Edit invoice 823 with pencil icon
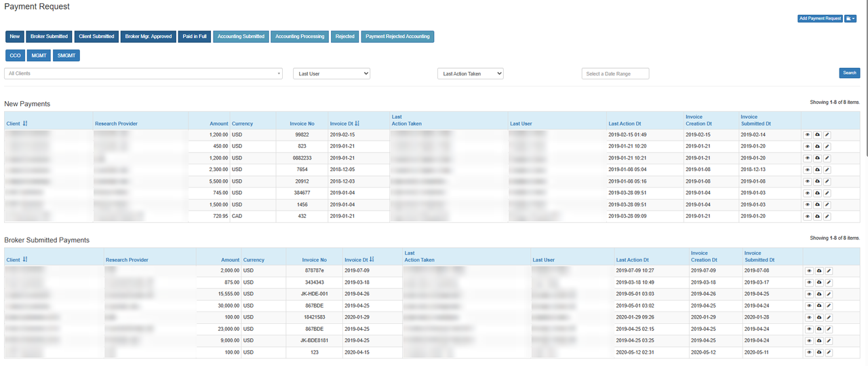 pos(827,147)
